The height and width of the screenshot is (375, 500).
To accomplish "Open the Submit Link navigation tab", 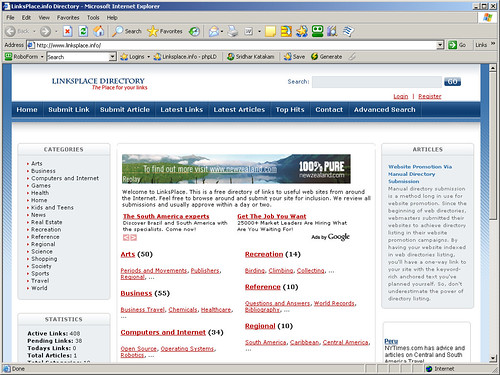I will coord(69,110).
